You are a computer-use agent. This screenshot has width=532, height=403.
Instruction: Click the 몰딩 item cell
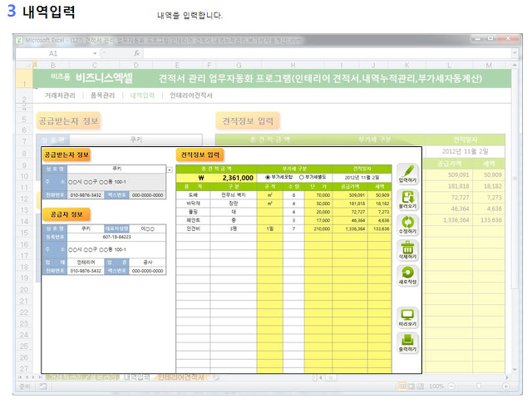coord(193,212)
